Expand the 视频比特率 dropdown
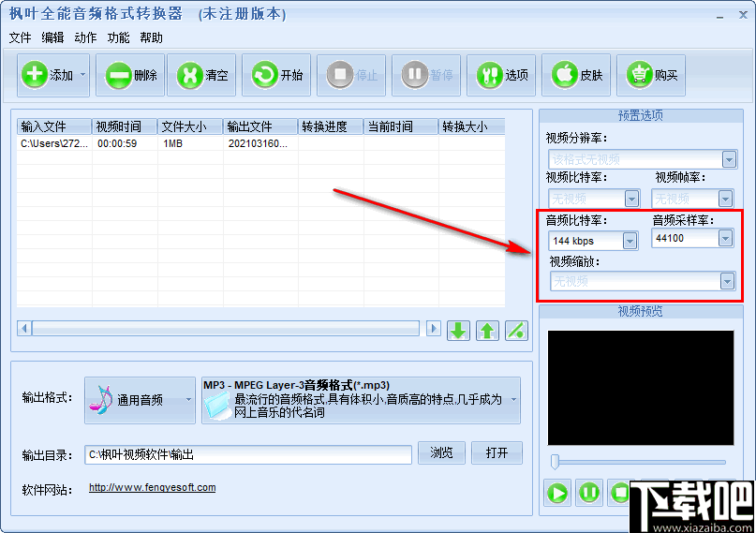 pos(631,199)
